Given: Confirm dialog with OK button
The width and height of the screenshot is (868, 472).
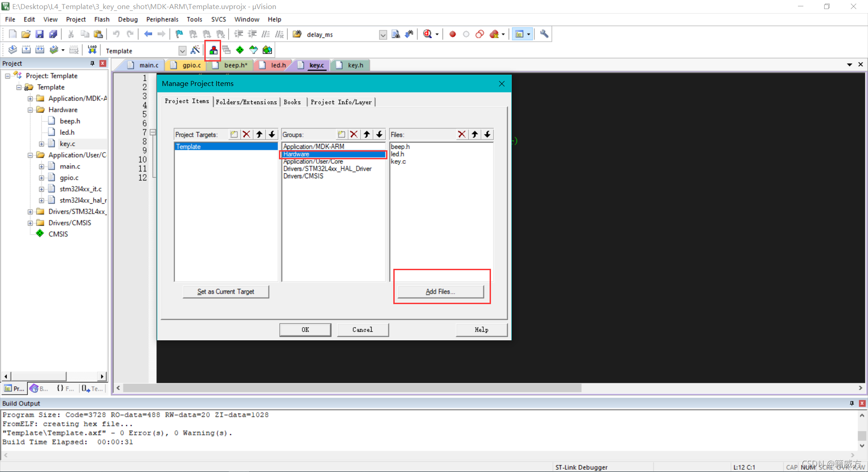Looking at the screenshot, I should tap(305, 330).
